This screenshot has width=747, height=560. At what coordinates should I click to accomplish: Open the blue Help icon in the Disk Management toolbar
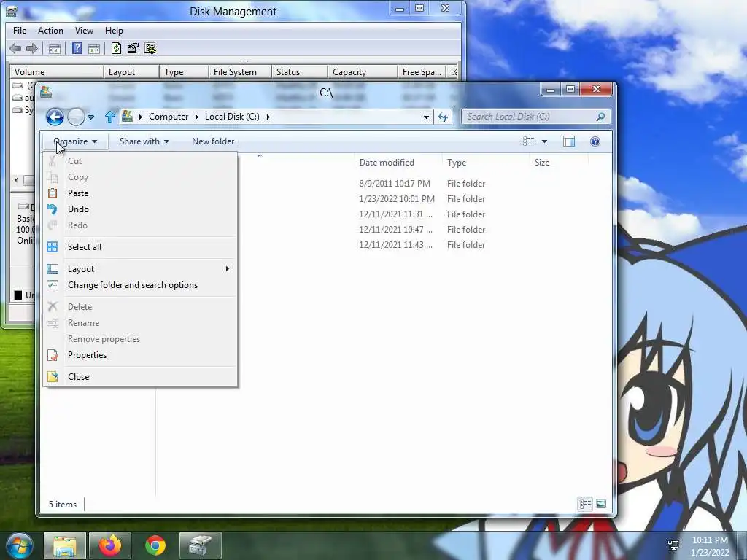[x=77, y=48]
